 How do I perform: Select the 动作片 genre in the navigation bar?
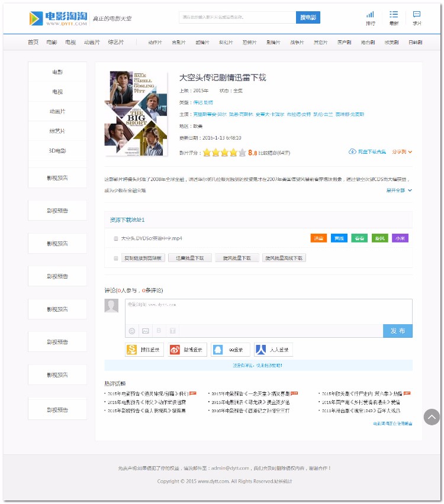155,42
